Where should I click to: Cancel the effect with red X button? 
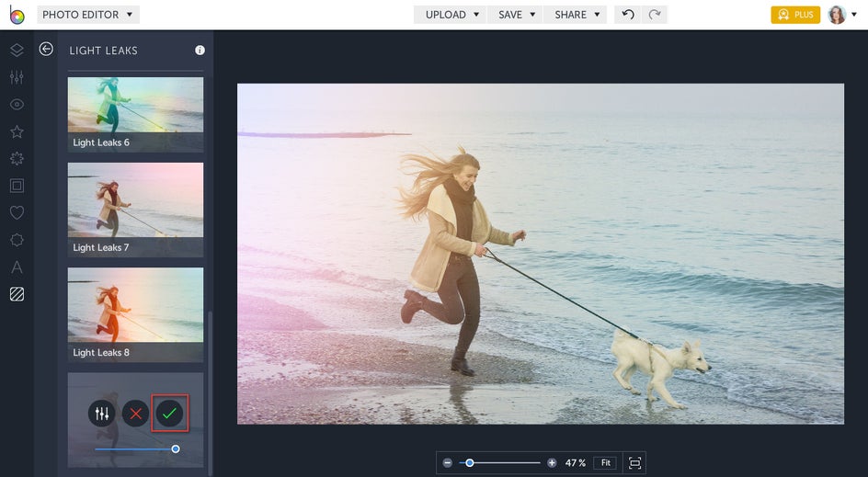click(x=136, y=414)
